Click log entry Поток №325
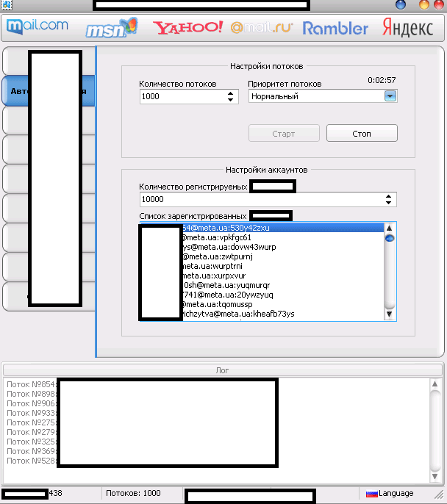This screenshot has width=447, height=504. click(31, 442)
